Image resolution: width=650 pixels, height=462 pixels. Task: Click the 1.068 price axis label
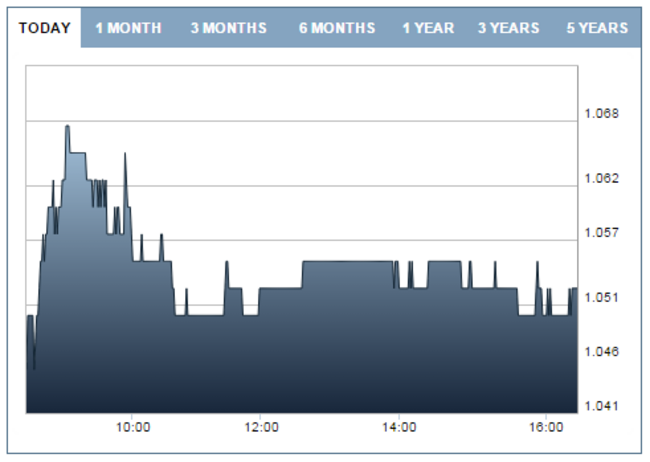coord(602,114)
